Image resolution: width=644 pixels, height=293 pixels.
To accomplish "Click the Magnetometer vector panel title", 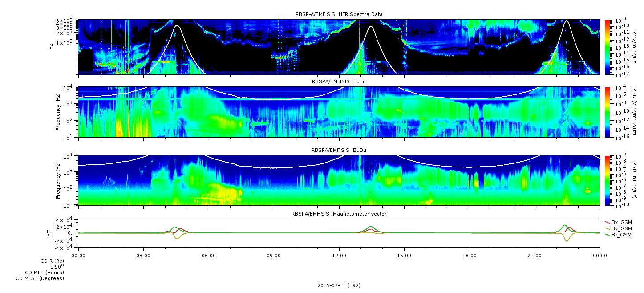I will [339, 214].
